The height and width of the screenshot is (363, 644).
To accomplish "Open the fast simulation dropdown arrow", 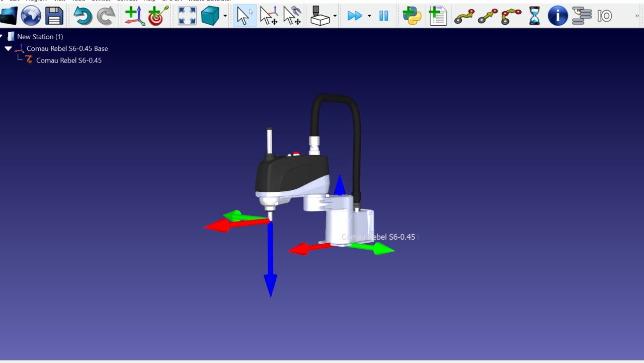I will pos(369,16).
